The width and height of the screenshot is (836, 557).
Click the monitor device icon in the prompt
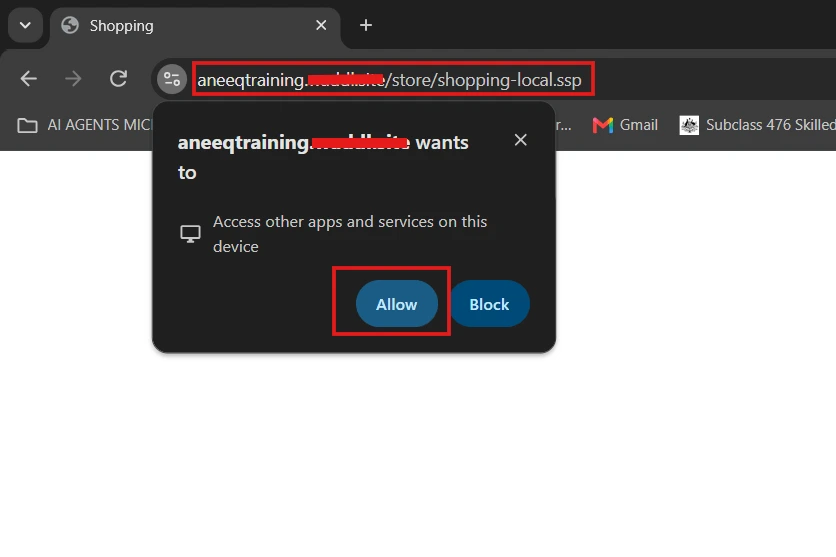pyautogui.click(x=190, y=233)
